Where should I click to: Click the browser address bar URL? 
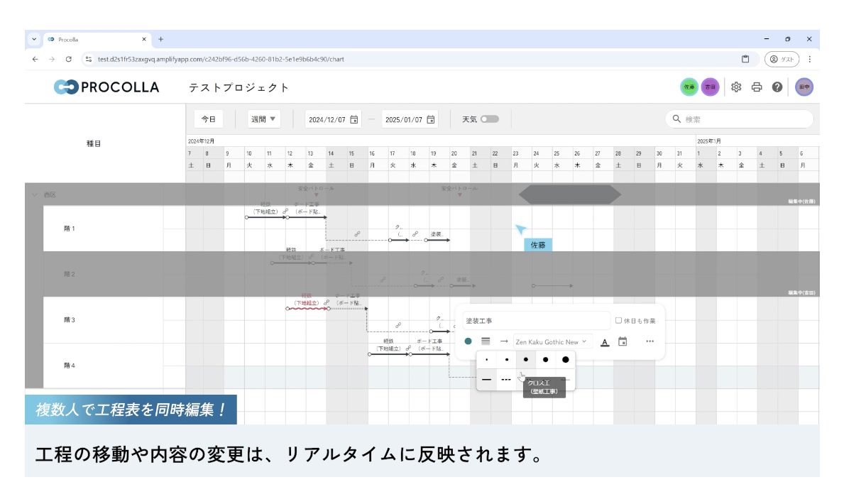click(221, 59)
